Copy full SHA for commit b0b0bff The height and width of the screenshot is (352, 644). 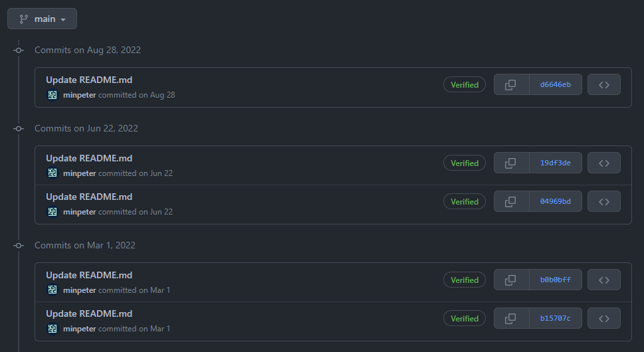pyautogui.click(x=511, y=280)
